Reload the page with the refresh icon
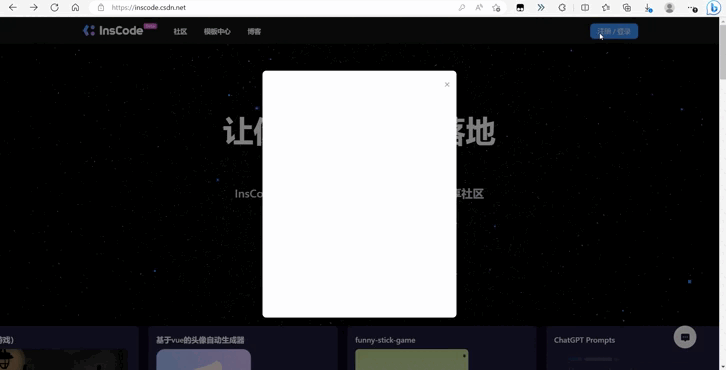Screen dimensions: 726x370 coord(54,7)
